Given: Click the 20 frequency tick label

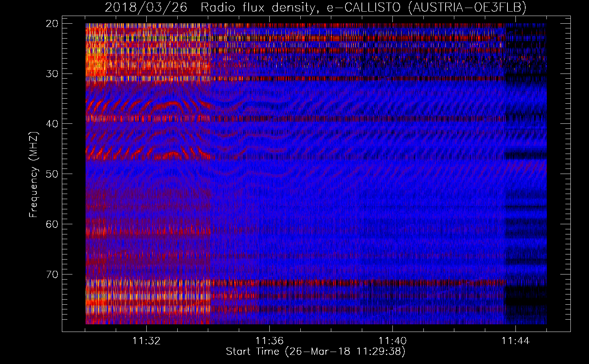Looking at the screenshot, I should point(52,24).
